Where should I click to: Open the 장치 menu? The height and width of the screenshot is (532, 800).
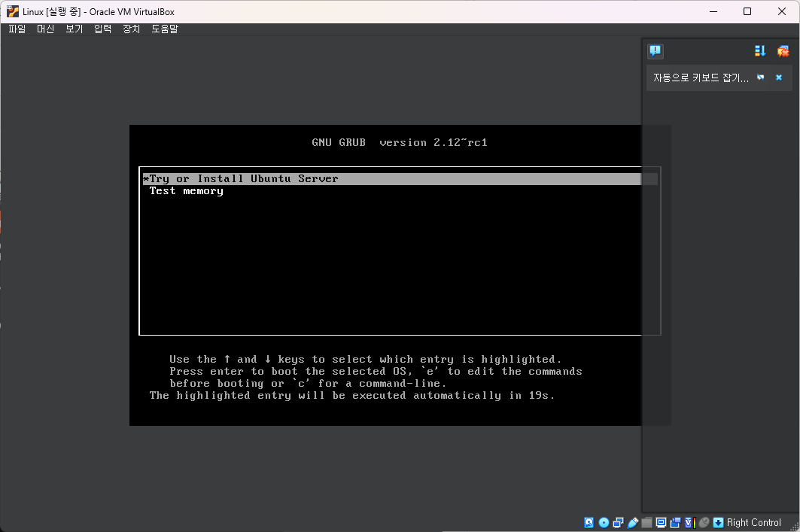click(x=131, y=29)
